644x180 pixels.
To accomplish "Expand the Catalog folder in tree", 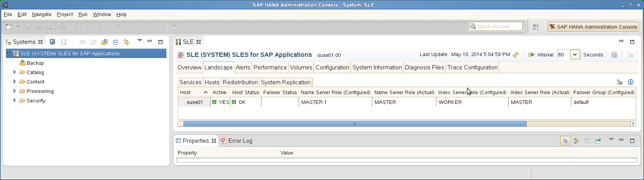I will click(x=15, y=72).
